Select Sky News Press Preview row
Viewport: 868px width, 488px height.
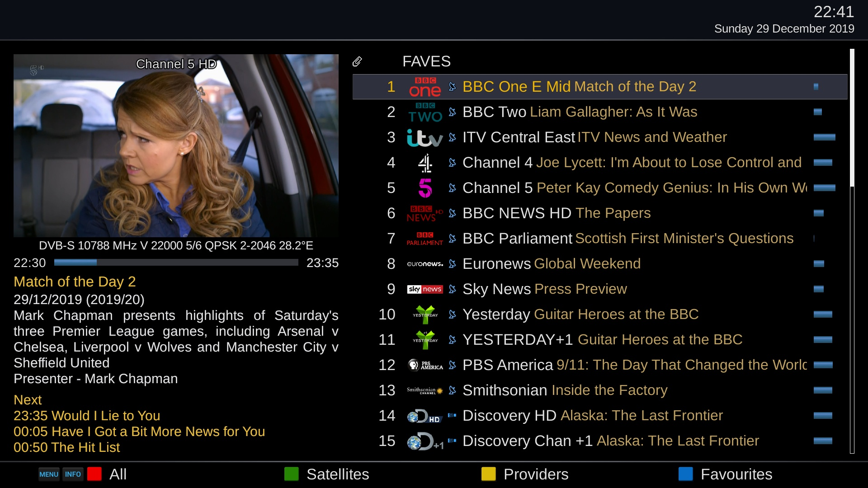click(x=600, y=289)
